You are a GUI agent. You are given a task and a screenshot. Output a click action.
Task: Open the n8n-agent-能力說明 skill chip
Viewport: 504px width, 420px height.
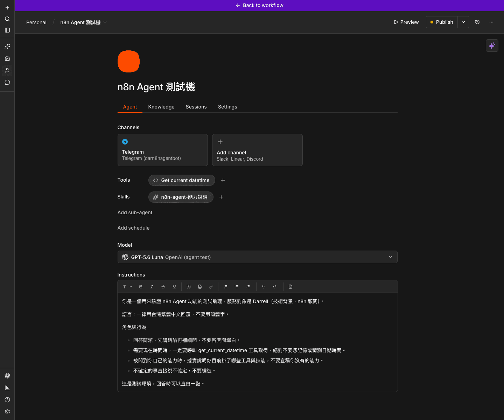(x=181, y=197)
